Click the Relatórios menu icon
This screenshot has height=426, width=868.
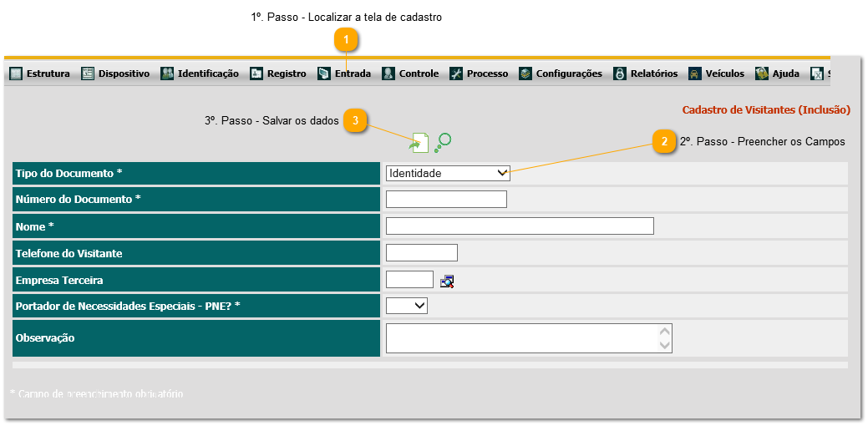(x=620, y=74)
